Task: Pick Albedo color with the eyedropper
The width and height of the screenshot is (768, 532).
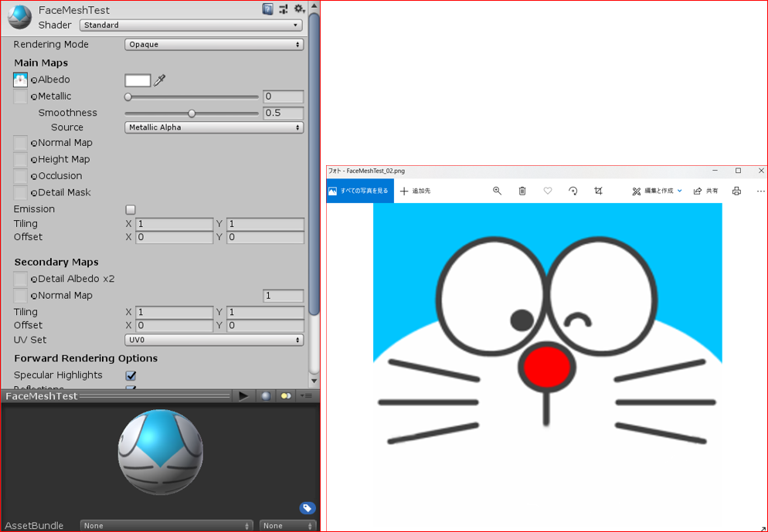Action: pyautogui.click(x=160, y=80)
